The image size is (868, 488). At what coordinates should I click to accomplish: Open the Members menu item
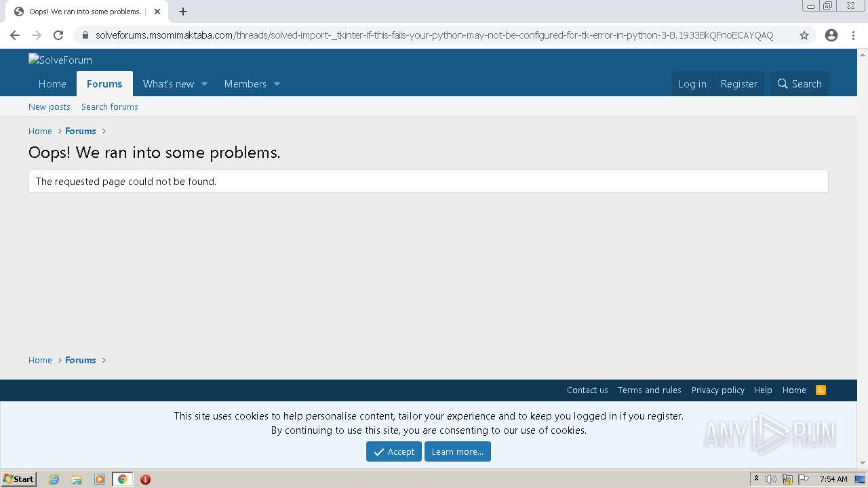tap(245, 84)
